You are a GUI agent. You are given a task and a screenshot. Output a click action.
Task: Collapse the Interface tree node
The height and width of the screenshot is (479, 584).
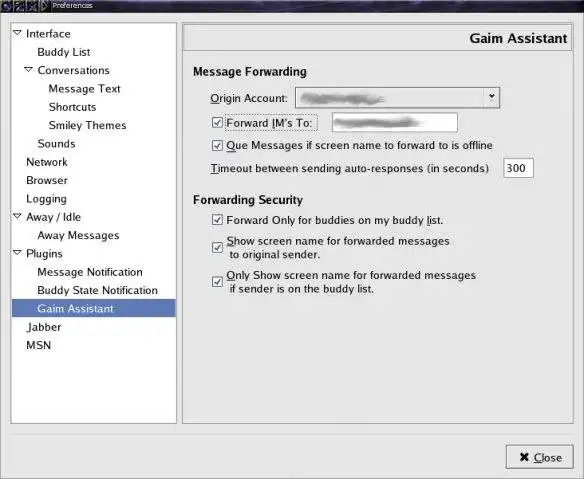pyautogui.click(x=17, y=33)
